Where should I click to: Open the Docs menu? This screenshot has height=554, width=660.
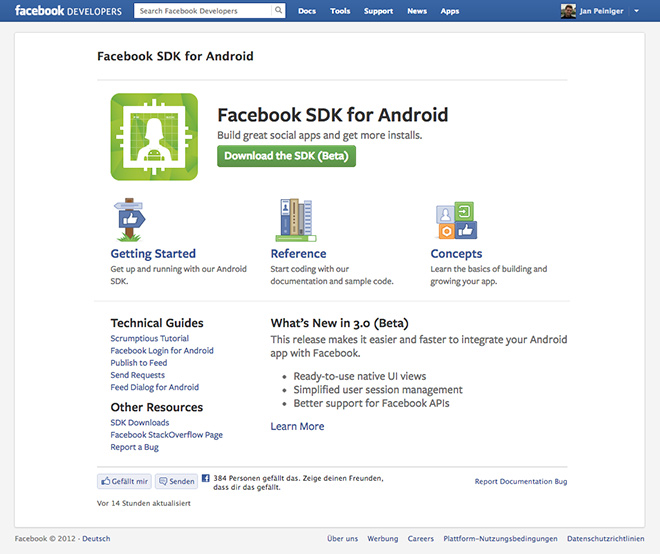pyautogui.click(x=307, y=11)
